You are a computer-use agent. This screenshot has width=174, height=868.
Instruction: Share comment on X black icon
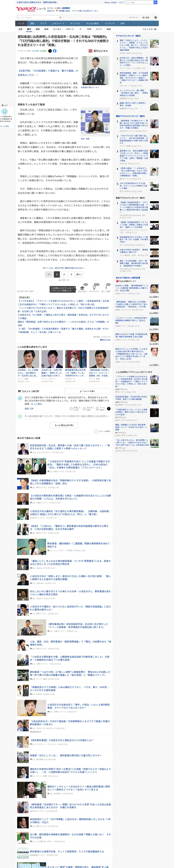click(109, 408)
